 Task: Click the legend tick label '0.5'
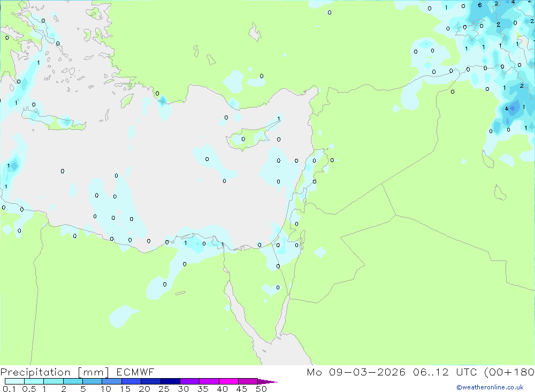click(29, 389)
